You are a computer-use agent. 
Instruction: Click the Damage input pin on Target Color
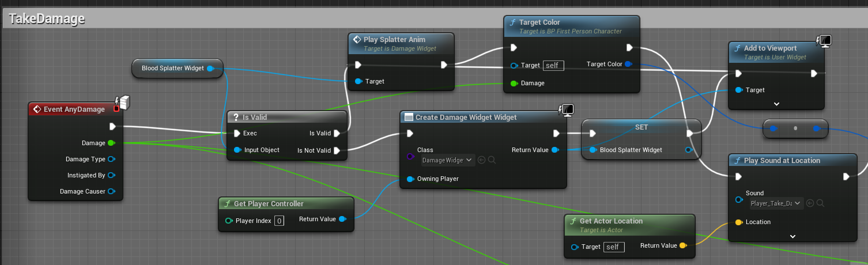514,84
